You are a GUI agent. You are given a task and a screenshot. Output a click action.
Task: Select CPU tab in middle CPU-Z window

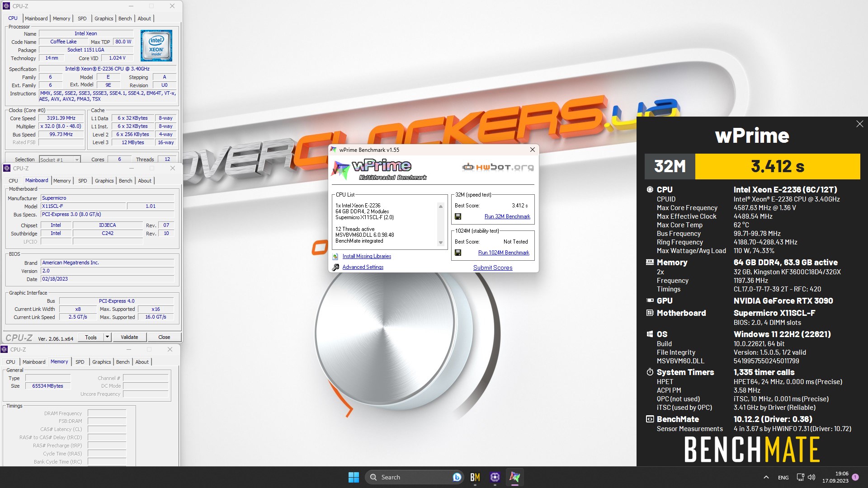(x=13, y=181)
